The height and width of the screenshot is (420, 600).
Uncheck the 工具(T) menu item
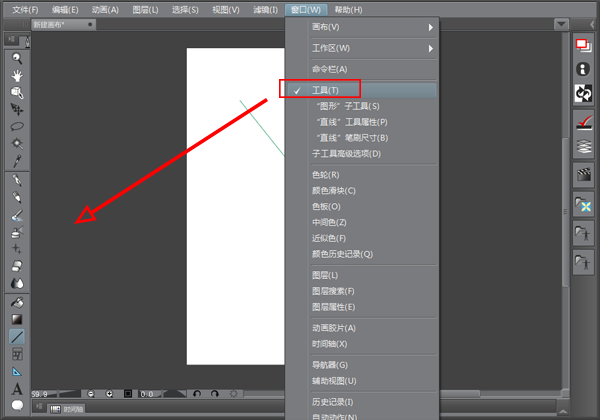(326, 90)
